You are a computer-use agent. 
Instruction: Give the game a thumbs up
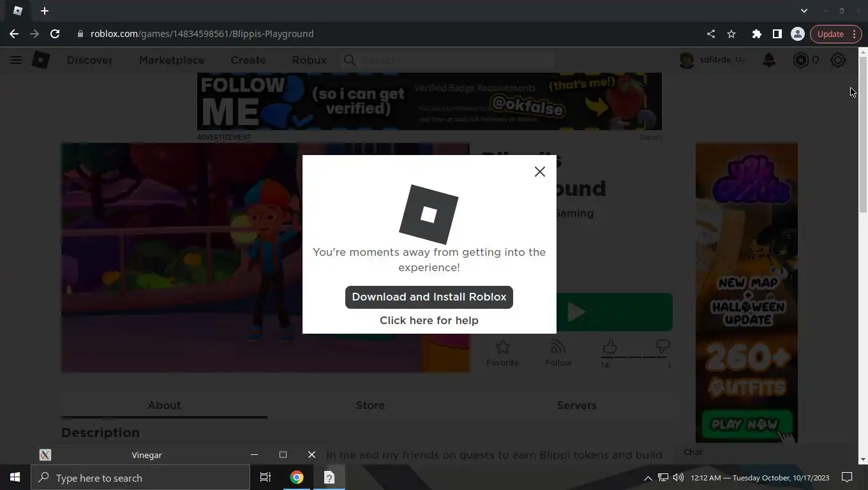610,346
